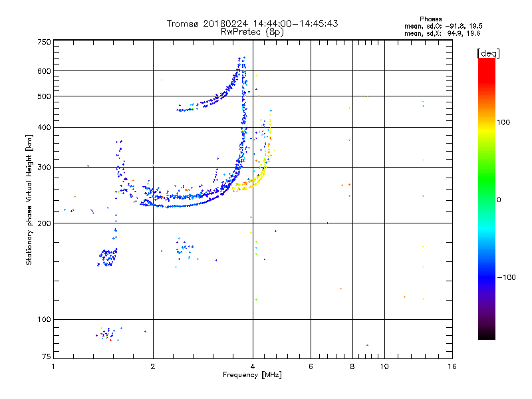The height and width of the screenshot is (399, 532).
Task: Click the blue point cluster below 100 km
Action: pyautogui.click(x=107, y=334)
